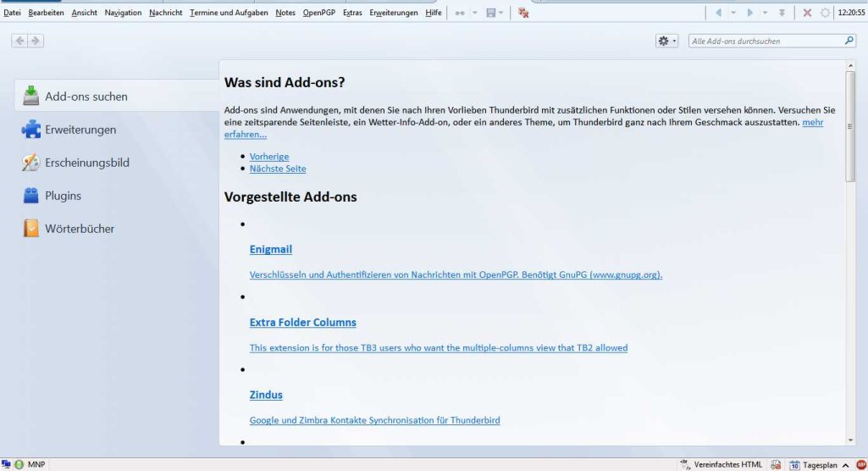
Task: Open the Bearbeiten menu
Action: click(x=46, y=12)
